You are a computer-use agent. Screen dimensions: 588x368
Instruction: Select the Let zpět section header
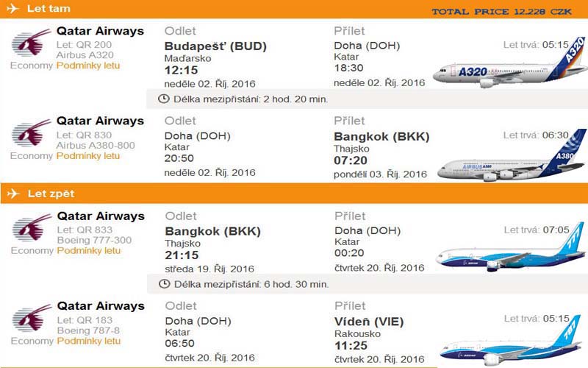click(x=294, y=194)
